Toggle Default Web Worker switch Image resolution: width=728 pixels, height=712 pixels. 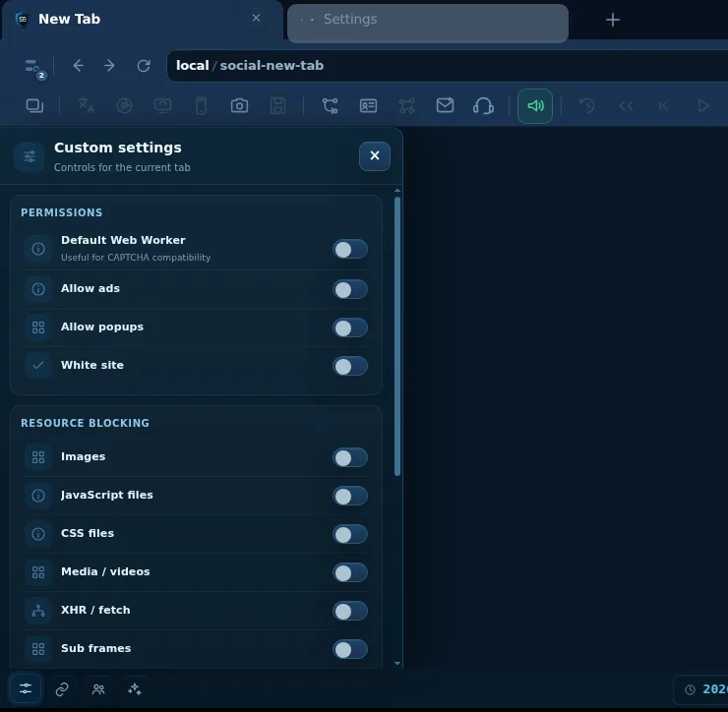pos(350,250)
